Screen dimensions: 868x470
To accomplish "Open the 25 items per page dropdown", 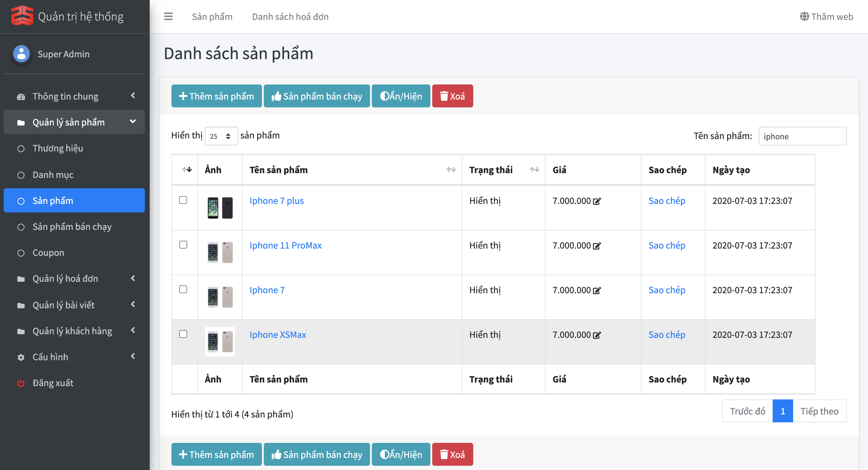I will tap(221, 136).
